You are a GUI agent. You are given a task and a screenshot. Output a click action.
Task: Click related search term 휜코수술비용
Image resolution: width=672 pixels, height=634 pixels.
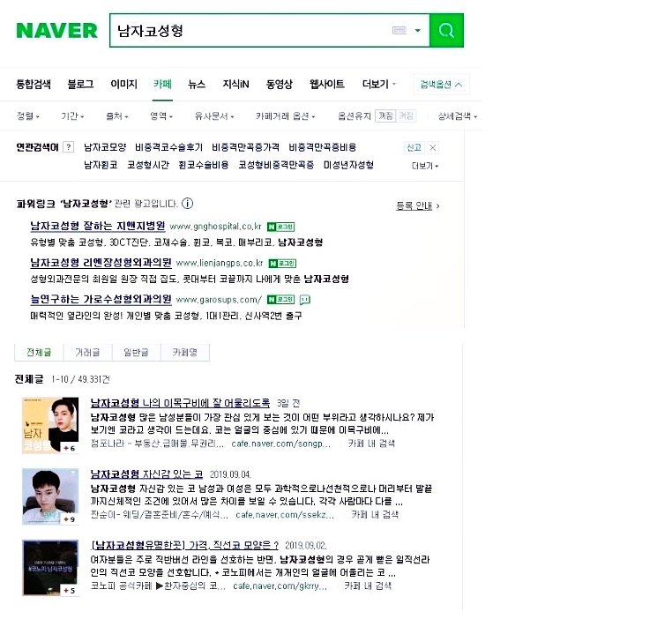click(x=204, y=165)
